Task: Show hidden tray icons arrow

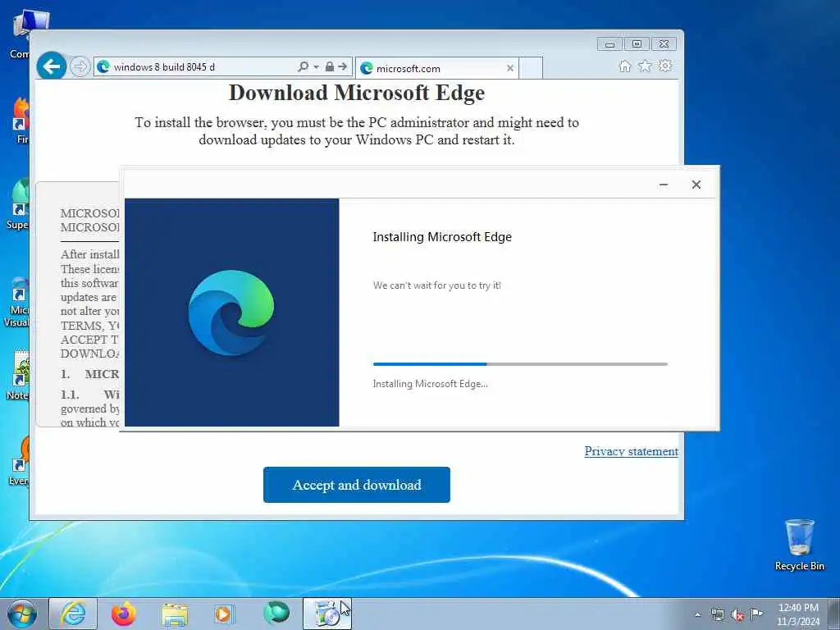Action: [x=697, y=614]
